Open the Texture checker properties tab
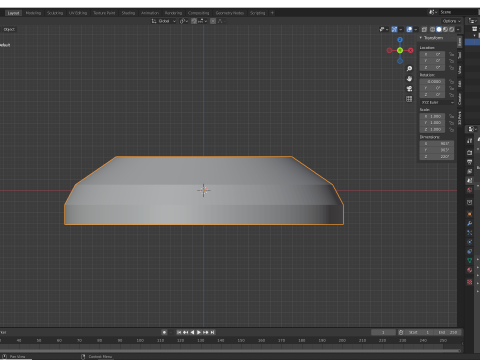This screenshot has height=360, width=480. (470, 282)
